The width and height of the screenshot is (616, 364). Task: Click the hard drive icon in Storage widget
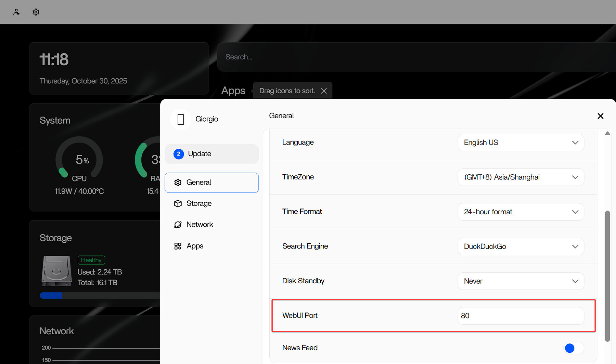56,271
